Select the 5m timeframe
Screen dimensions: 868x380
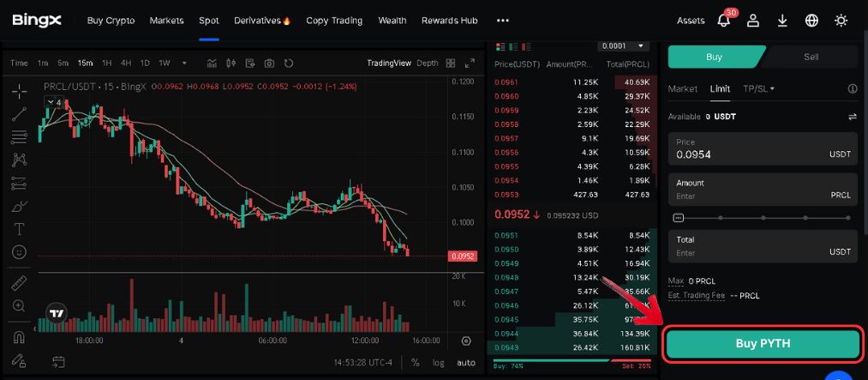click(x=63, y=63)
